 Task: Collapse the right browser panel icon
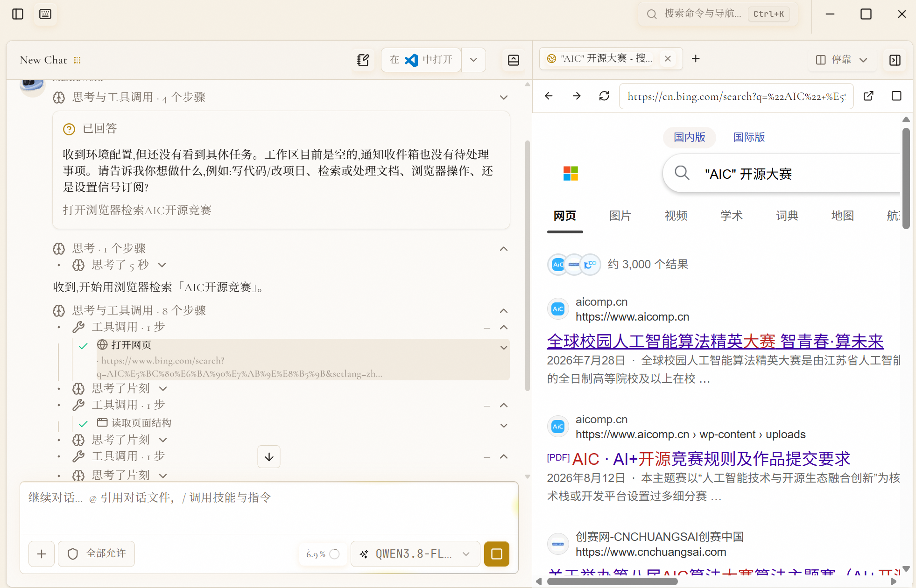(895, 60)
